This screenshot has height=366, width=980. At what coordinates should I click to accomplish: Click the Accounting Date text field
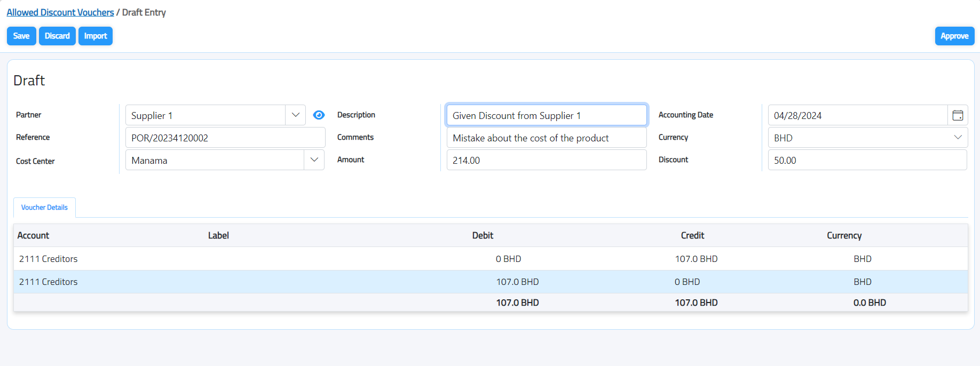coord(857,115)
